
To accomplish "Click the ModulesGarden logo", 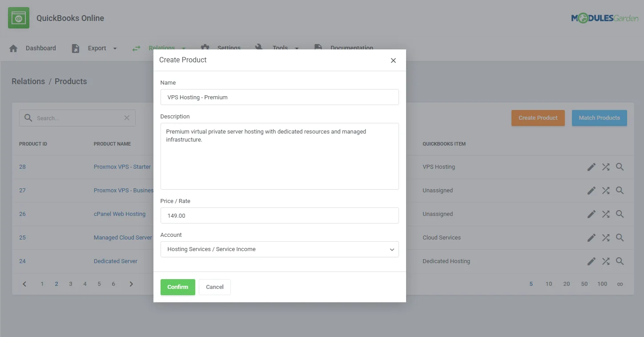I will click(x=604, y=18).
